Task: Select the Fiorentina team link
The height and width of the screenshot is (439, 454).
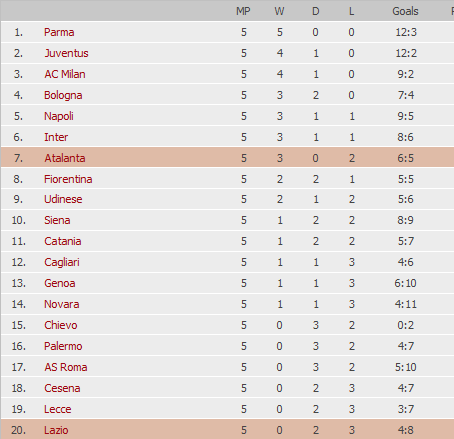Action: pyautogui.click(x=68, y=179)
